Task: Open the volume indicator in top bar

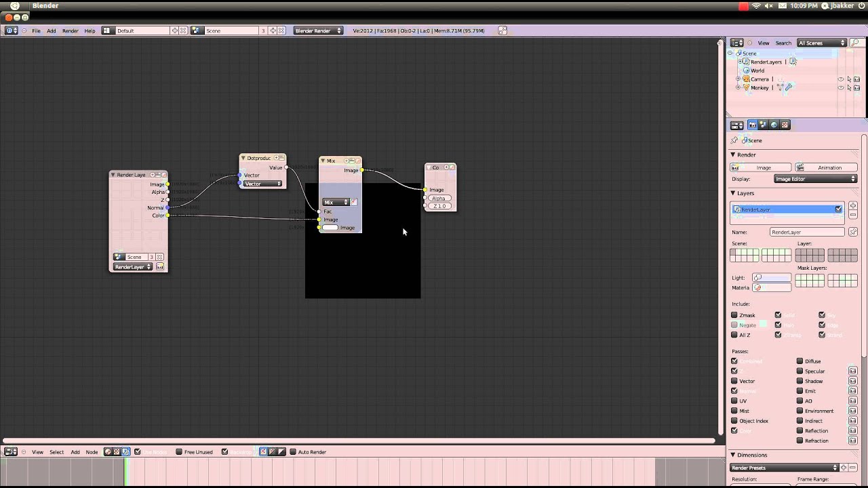Action: [769, 5]
